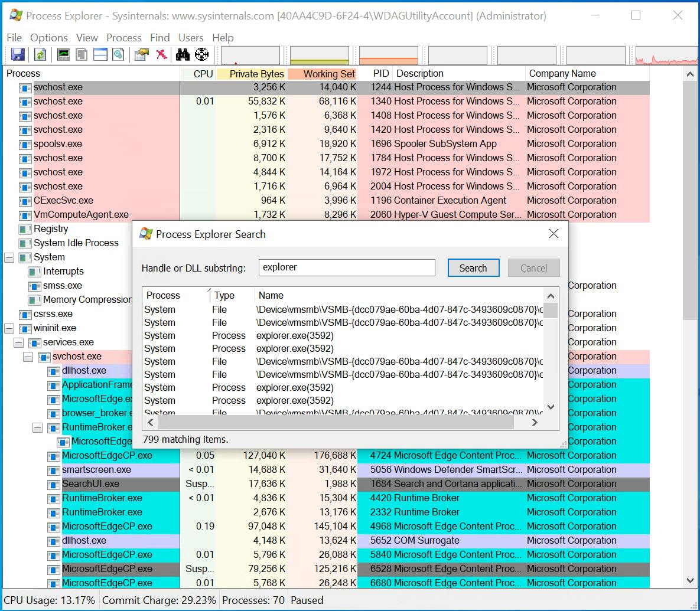Screen dimensions: 700x611
Task: Select the spoolsv.exe process row
Action: click(58, 144)
